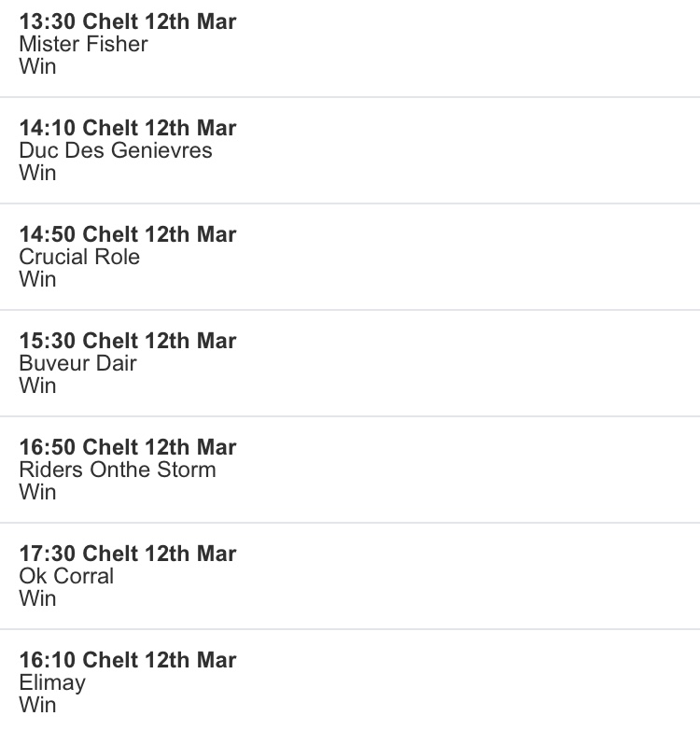
Task: Select the Ok Corral selection
Action: click(66, 576)
